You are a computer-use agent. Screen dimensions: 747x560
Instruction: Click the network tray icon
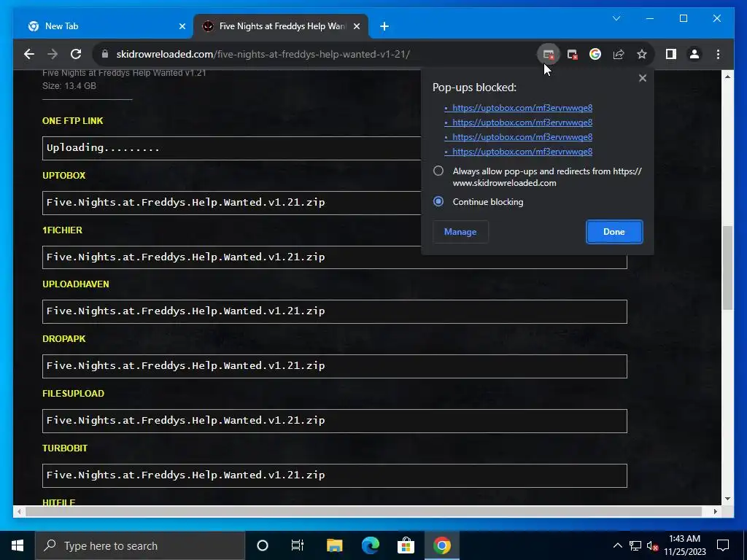point(635,545)
